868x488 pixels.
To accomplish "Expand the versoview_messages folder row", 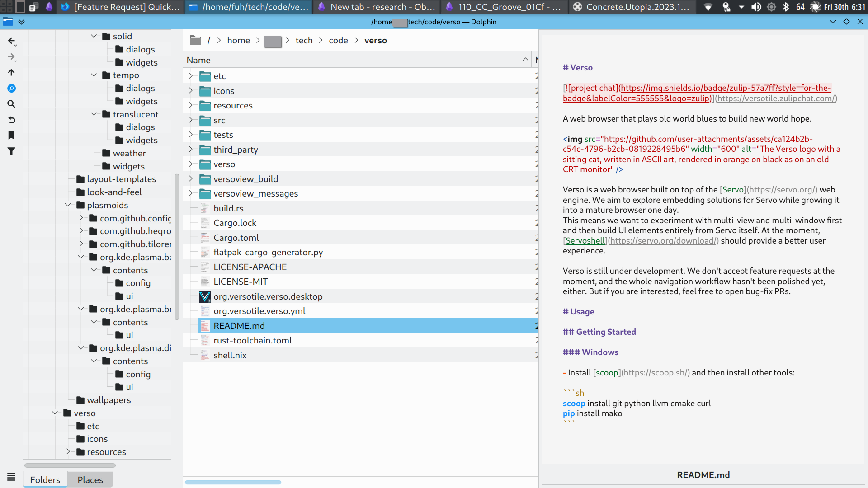I will click(190, 193).
